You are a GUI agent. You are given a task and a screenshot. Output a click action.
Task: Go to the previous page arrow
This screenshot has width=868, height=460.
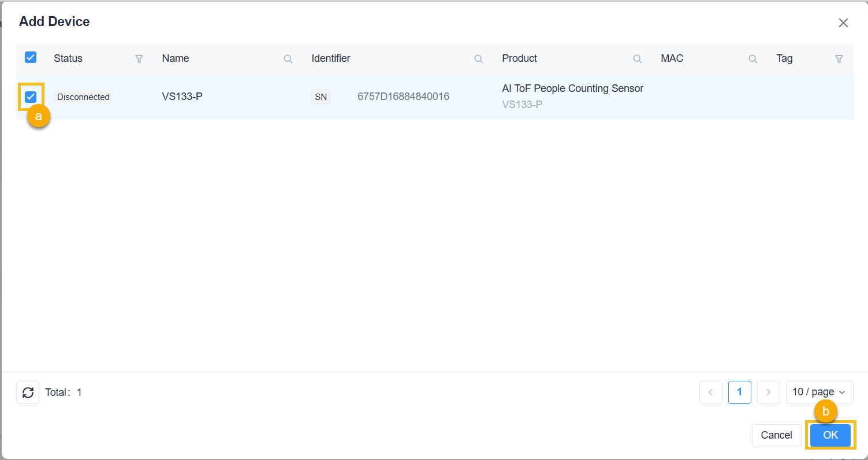(710, 392)
